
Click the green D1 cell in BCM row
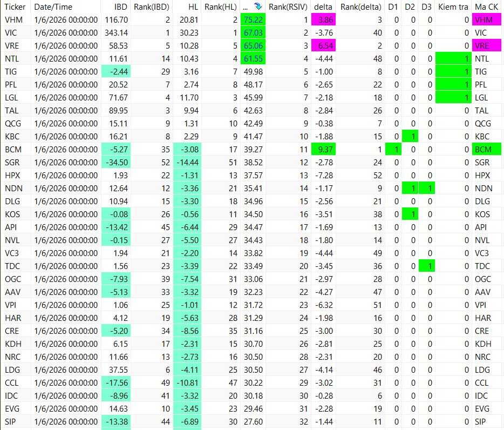tap(393, 150)
